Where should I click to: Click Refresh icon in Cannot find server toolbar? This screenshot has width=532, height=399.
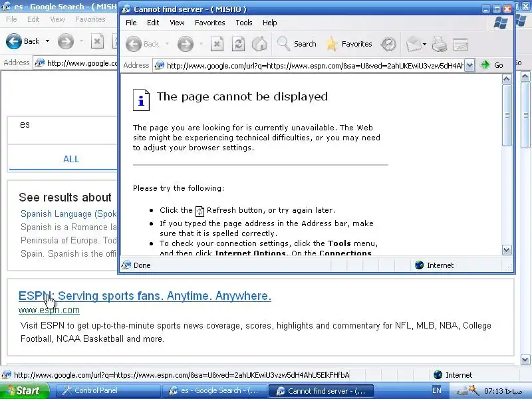click(238, 44)
